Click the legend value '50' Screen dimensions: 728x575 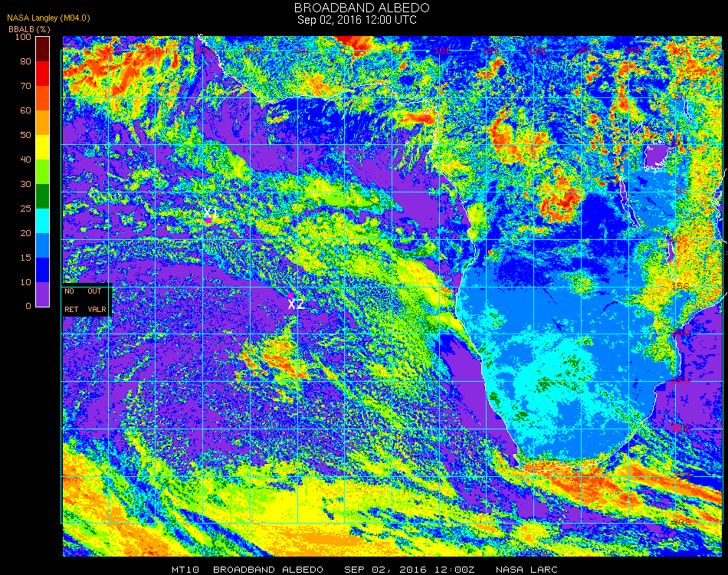[25, 135]
